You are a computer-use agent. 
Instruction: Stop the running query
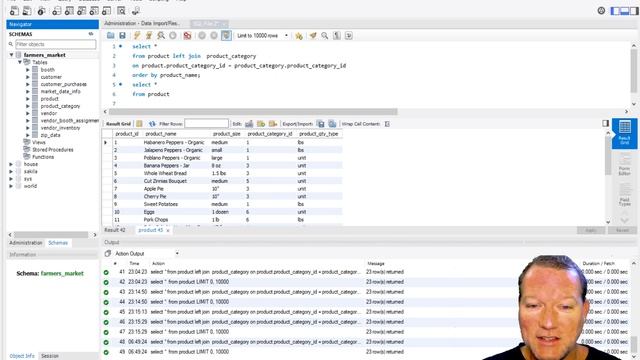point(173,36)
